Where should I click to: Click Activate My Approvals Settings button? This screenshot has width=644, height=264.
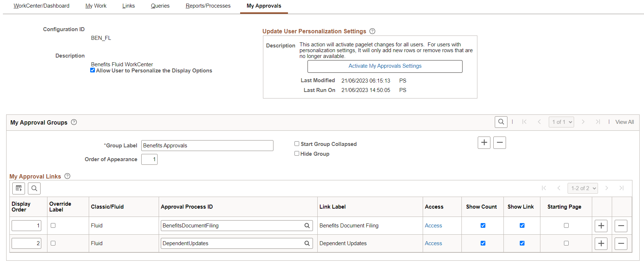coord(385,66)
